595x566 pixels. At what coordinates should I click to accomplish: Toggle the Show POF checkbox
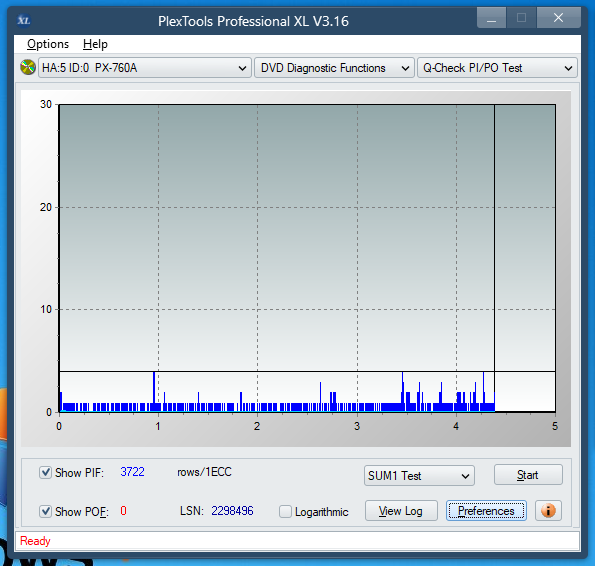click(x=45, y=511)
